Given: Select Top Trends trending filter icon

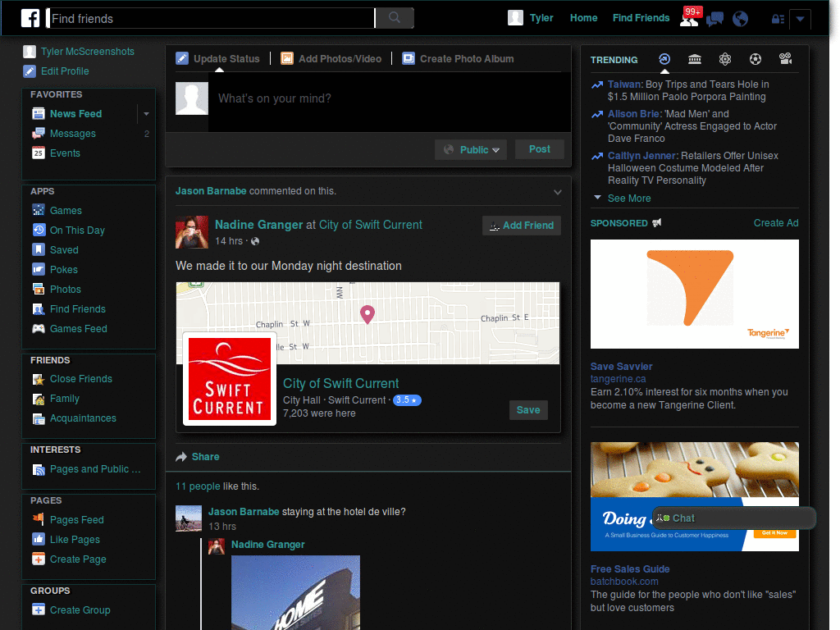Looking at the screenshot, I should pyautogui.click(x=664, y=59).
